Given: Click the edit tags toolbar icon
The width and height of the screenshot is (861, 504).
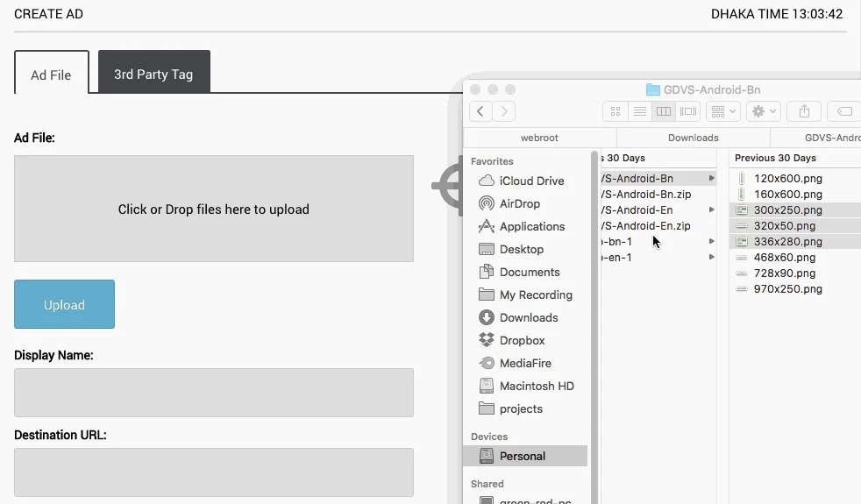Looking at the screenshot, I should 844,111.
